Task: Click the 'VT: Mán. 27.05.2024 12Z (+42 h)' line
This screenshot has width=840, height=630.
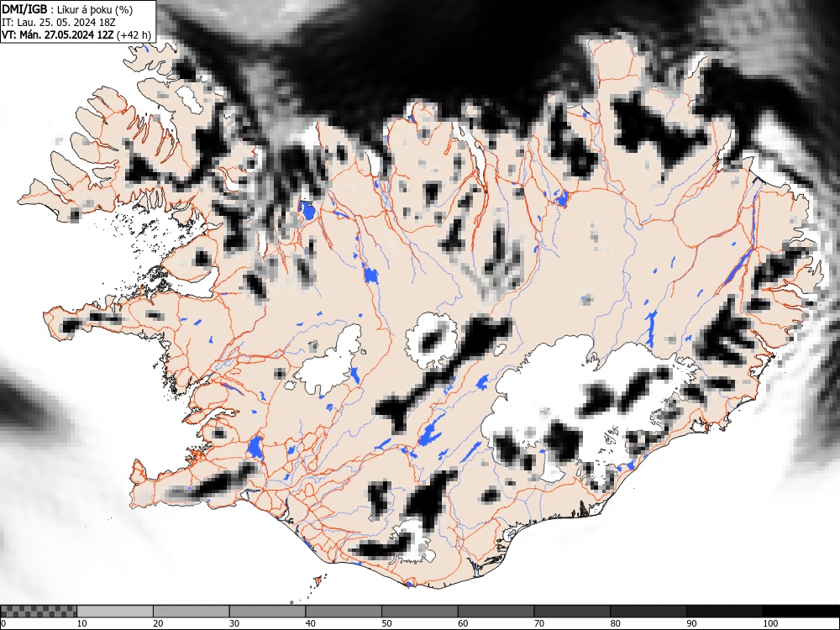Action: 76,35
